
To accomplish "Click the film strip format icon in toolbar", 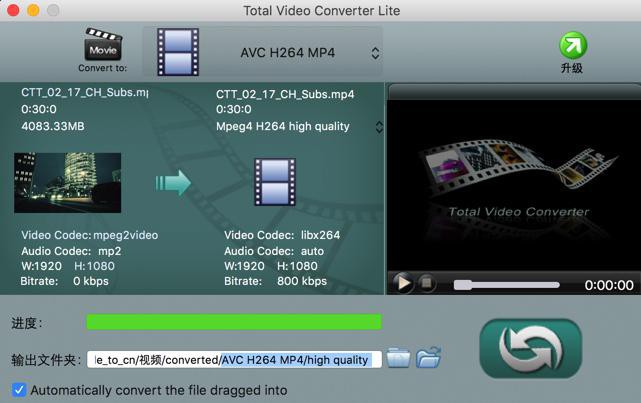I will [x=178, y=52].
